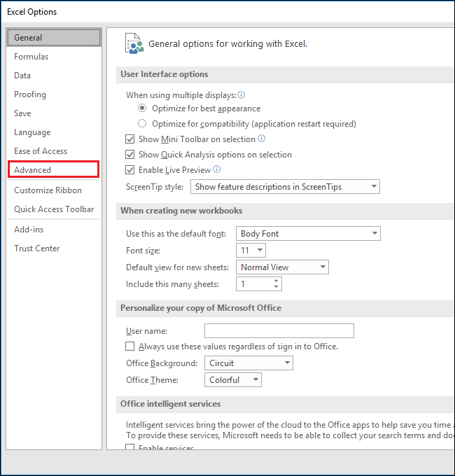
Task: Increase the number of sheets with up arrow
Action: click(276, 281)
